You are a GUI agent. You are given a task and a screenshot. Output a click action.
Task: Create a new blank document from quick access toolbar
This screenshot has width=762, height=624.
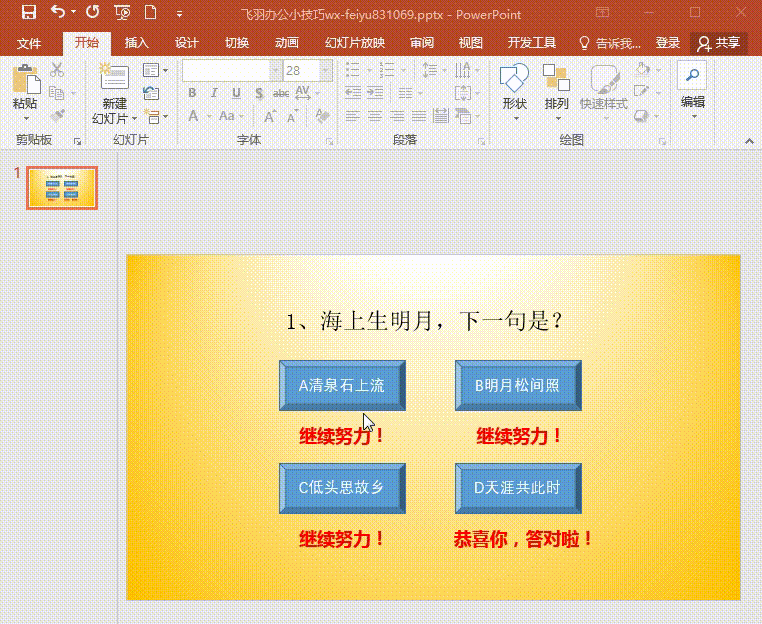coord(151,12)
